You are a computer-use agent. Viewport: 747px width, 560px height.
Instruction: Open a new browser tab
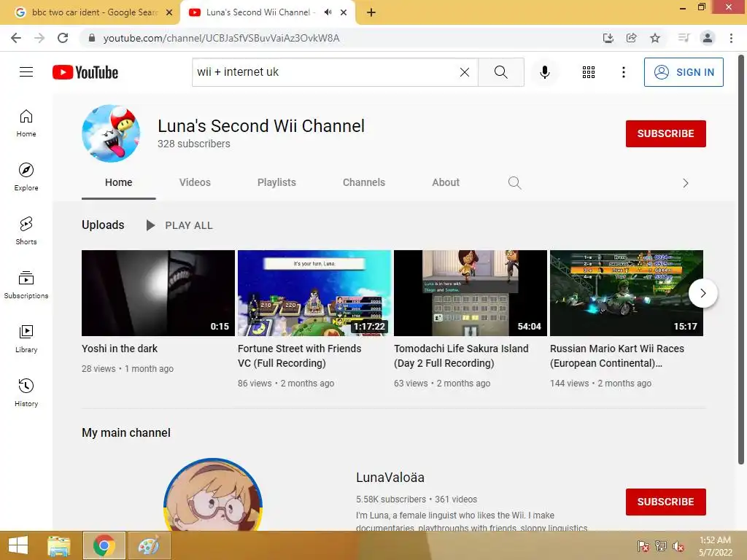click(371, 12)
